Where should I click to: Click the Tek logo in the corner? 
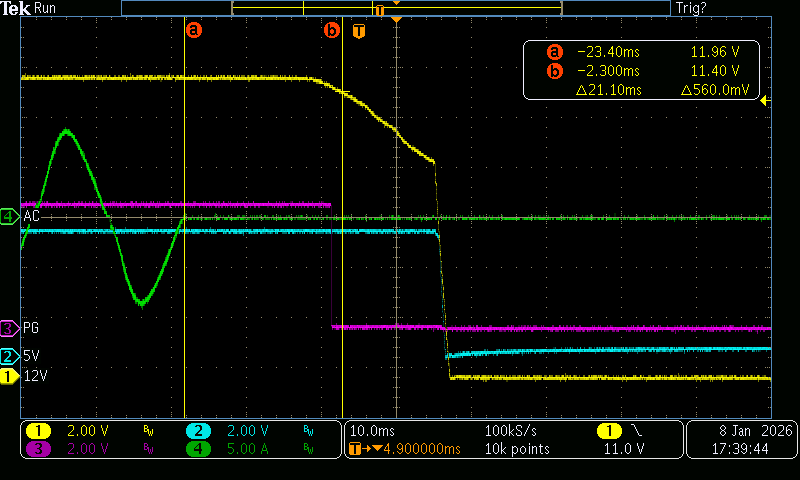pyautogui.click(x=16, y=8)
